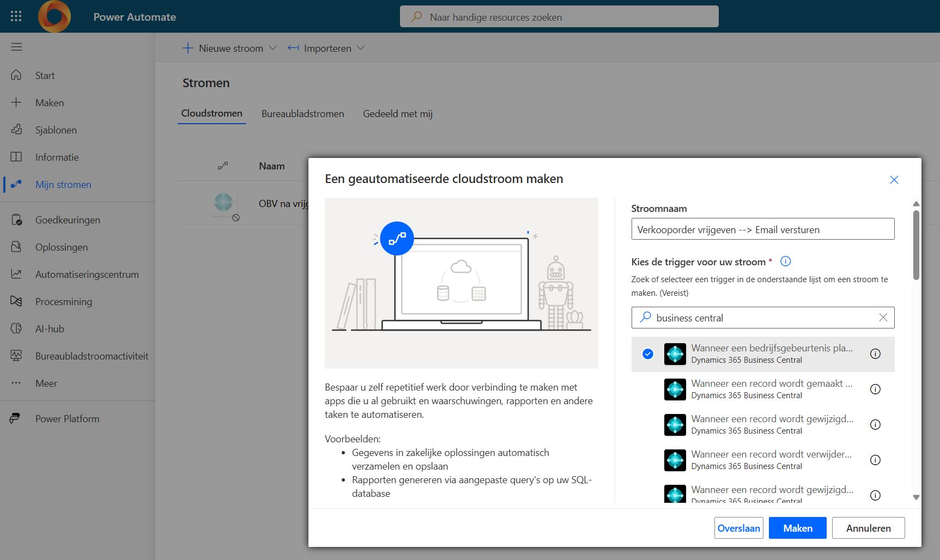Collapse the left navigation hamburger menu
This screenshot has height=560, width=940.
point(16,47)
